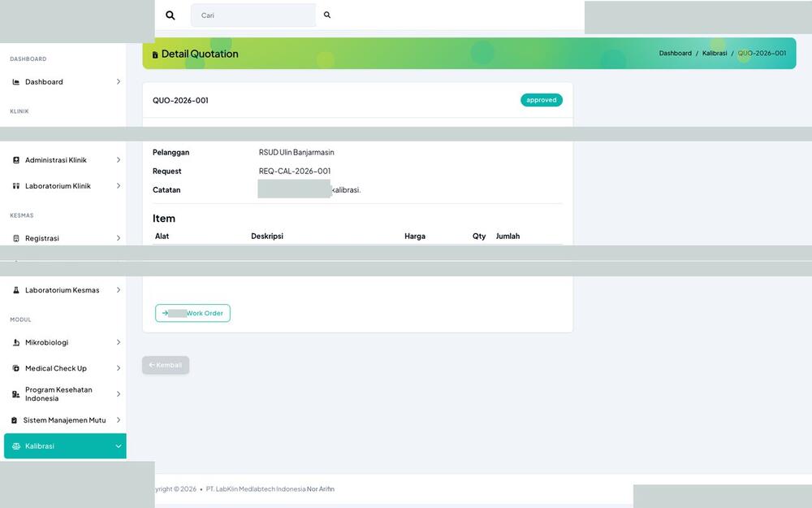812x508 pixels.
Task: Click the Kembali back button
Action: (166, 366)
